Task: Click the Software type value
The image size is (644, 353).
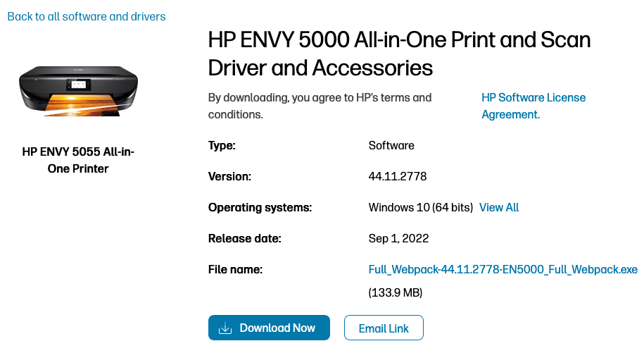Action: (391, 145)
